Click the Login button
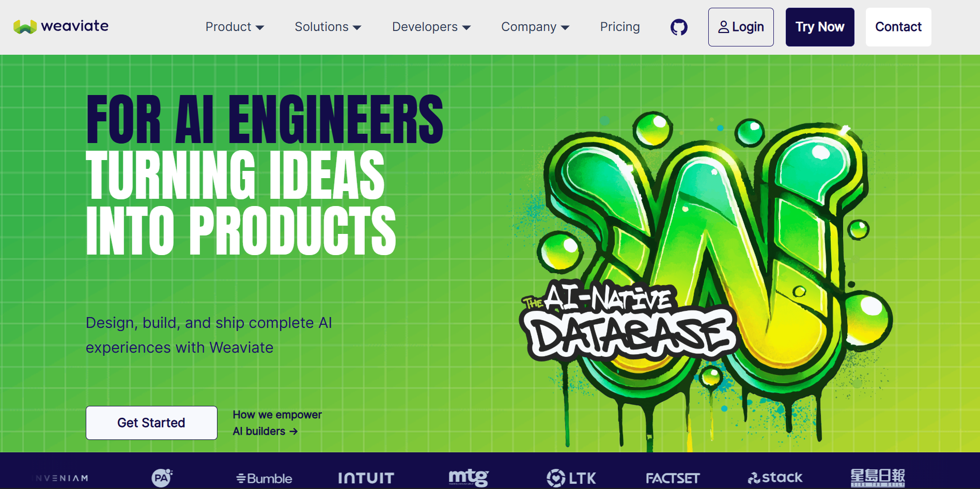The width and height of the screenshot is (980, 489). pos(740,27)
